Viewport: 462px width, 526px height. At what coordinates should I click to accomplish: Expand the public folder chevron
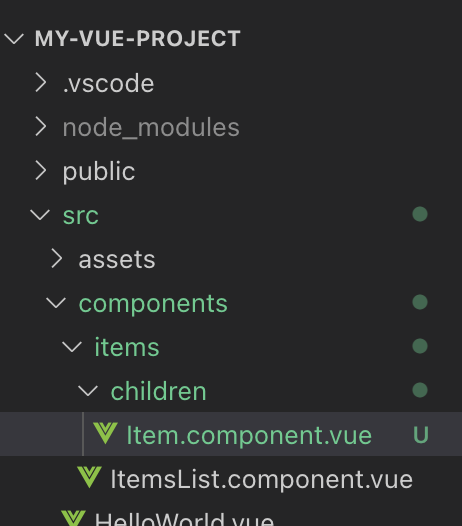tap(41, 171)
